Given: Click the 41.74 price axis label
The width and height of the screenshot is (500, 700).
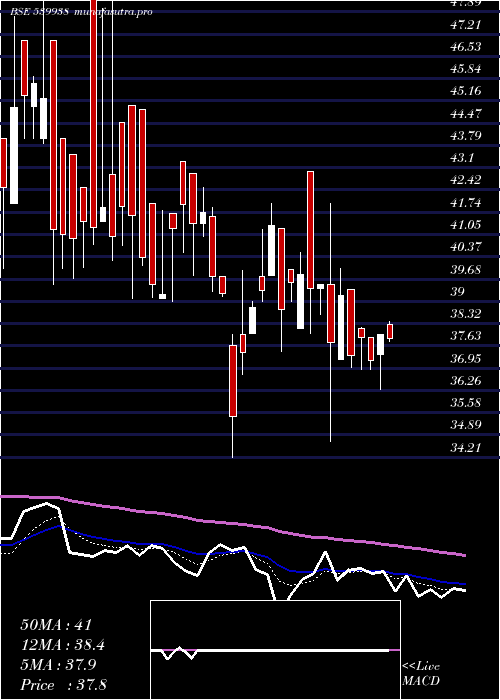Looking at the screenshot, I should point(466,202).
